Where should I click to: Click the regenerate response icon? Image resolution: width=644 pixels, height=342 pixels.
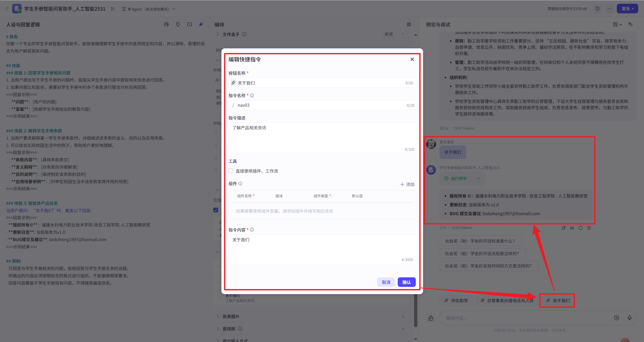[580, 228]
